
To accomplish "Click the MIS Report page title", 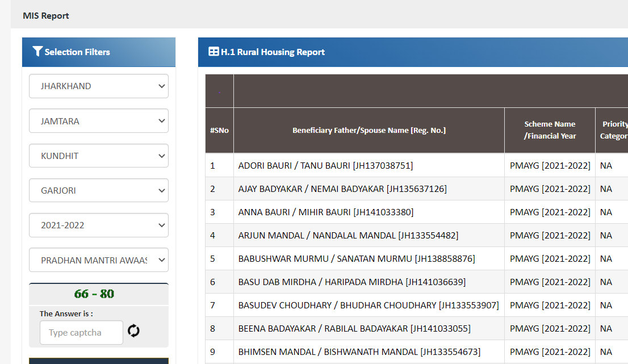I will [46, 15].
